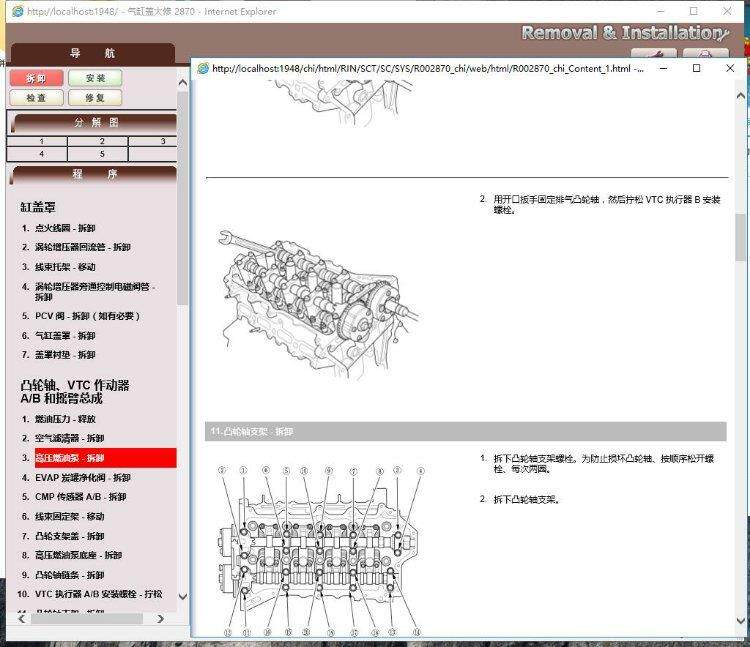Click the Internet Explorer icon in main window title
The image size is (750, 647).
point(18,11)
